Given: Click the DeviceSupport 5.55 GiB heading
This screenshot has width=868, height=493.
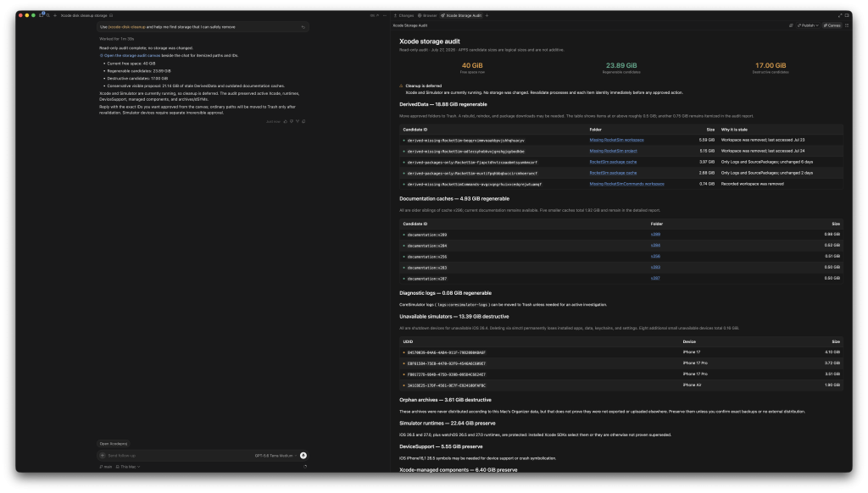Looking at the screenshot, I should tap(441, 446).
